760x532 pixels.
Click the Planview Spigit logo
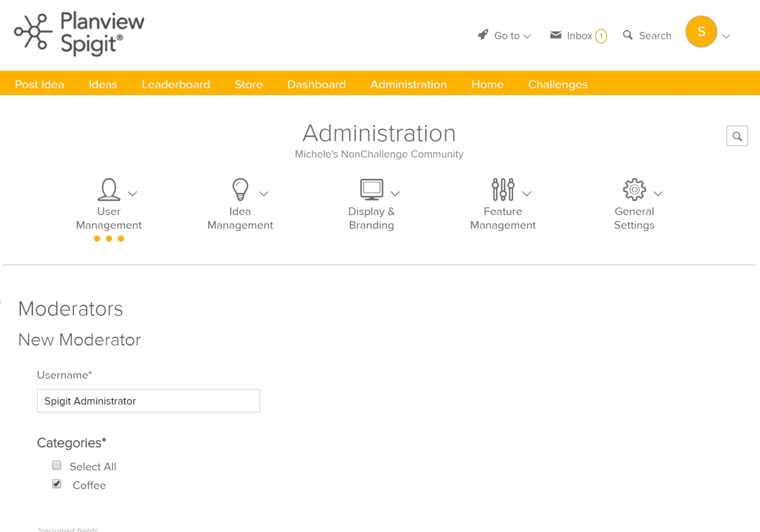pos(79,33)
